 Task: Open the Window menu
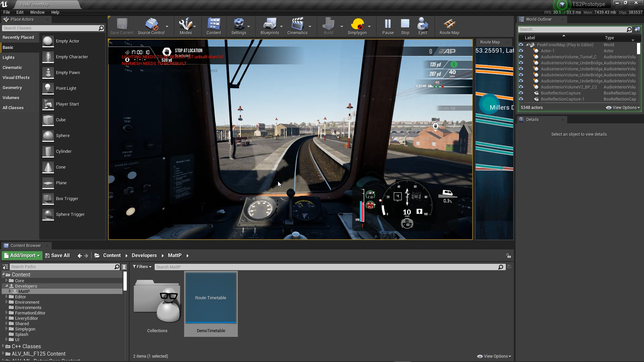pos(37,12)
